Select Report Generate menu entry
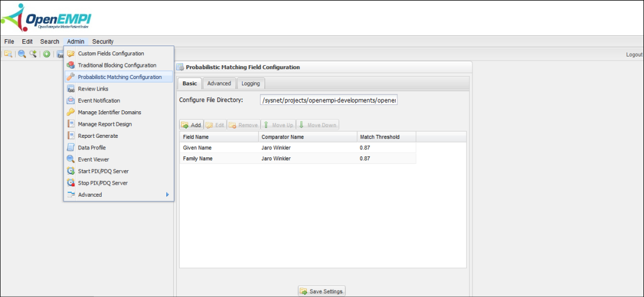This screenshot has width=644, height=297. pyautogui.click(x=119, y=136)
